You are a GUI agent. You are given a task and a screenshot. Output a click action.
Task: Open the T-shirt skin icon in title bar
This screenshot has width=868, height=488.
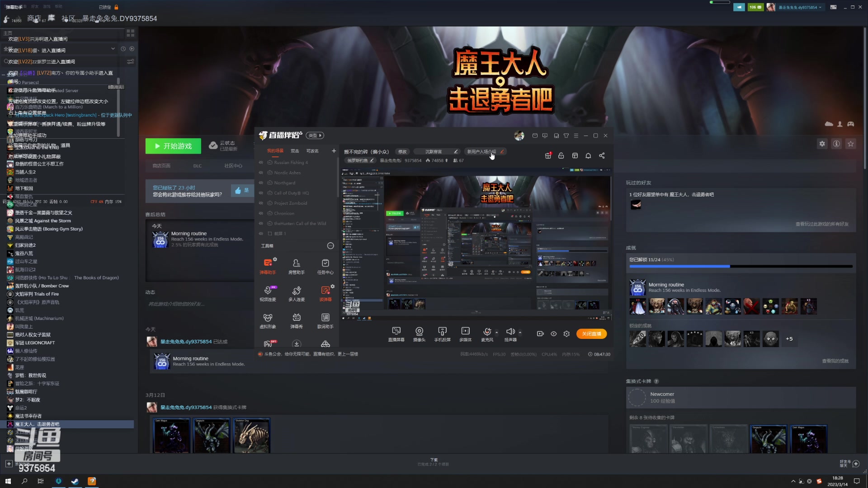[x=566, y=136]
